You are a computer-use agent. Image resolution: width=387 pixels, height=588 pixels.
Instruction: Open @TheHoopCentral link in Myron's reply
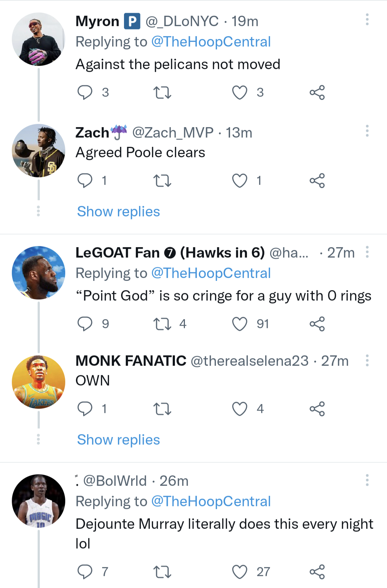click(x=211, y=42)
